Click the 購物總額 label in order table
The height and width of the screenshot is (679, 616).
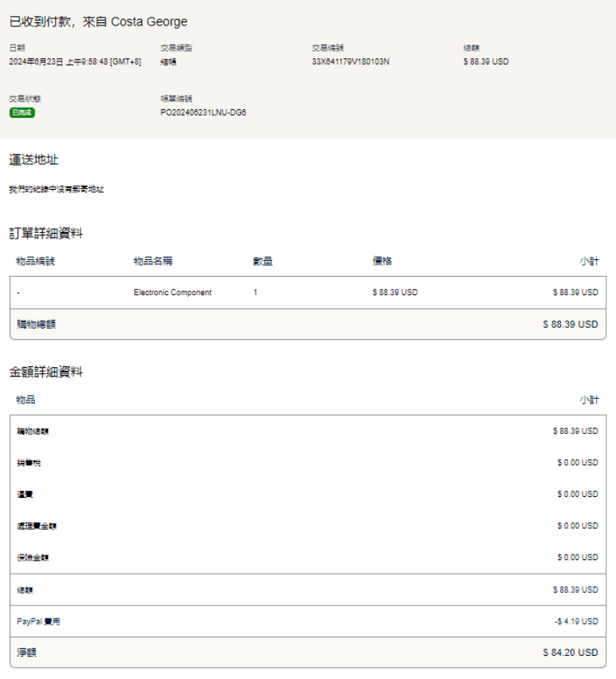pos(36,324)
